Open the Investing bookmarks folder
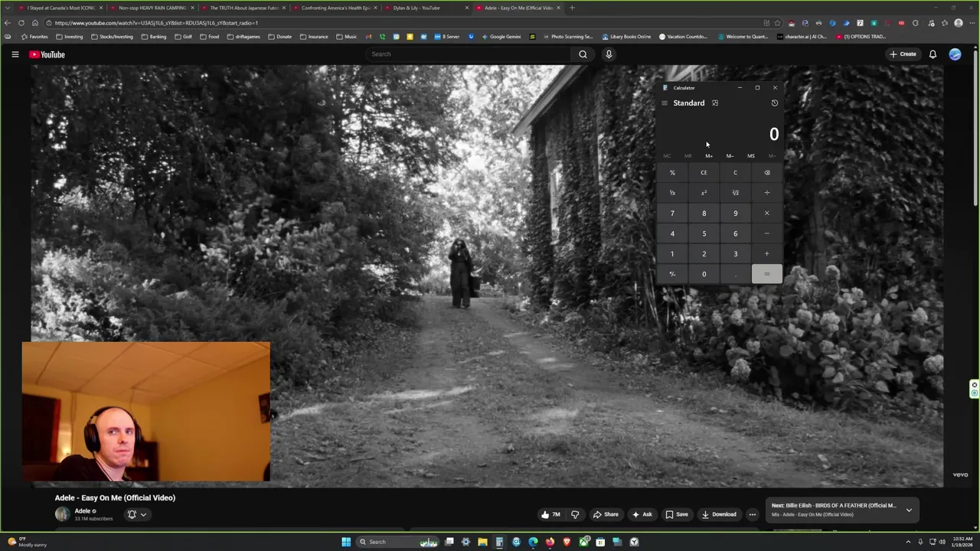 click(69, 37)
